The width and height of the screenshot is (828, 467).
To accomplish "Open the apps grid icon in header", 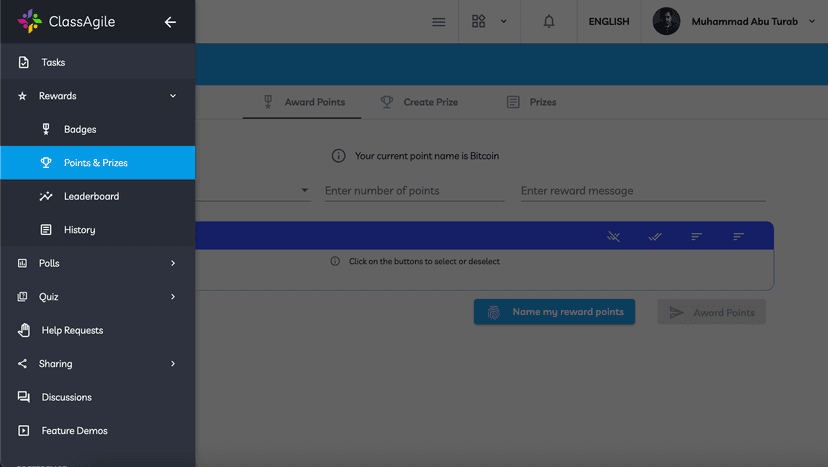I will coord(479,22).
